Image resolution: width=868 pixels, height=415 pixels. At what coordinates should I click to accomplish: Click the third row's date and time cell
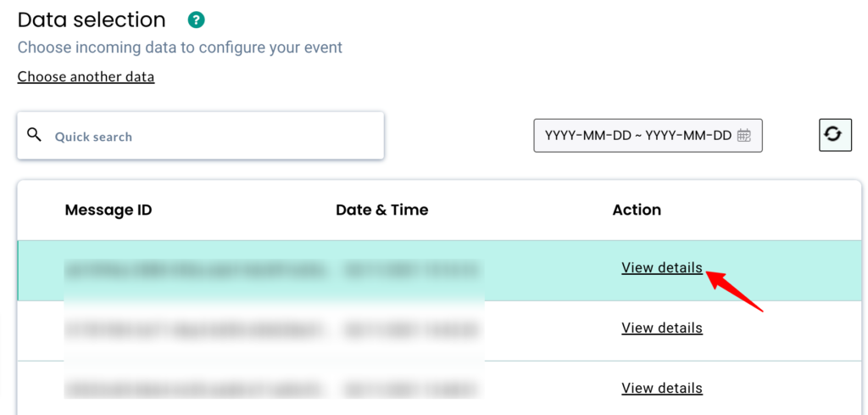(411, 390)
